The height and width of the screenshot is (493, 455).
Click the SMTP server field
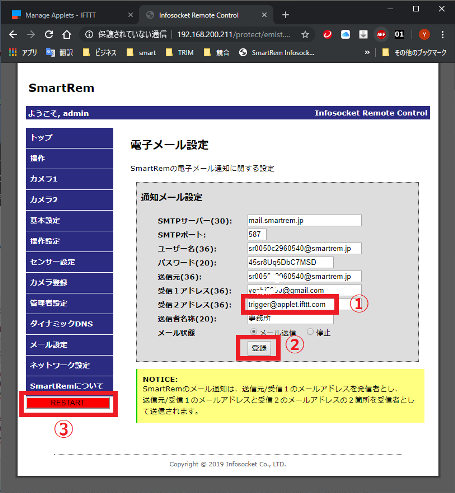(x=304, y=220)
